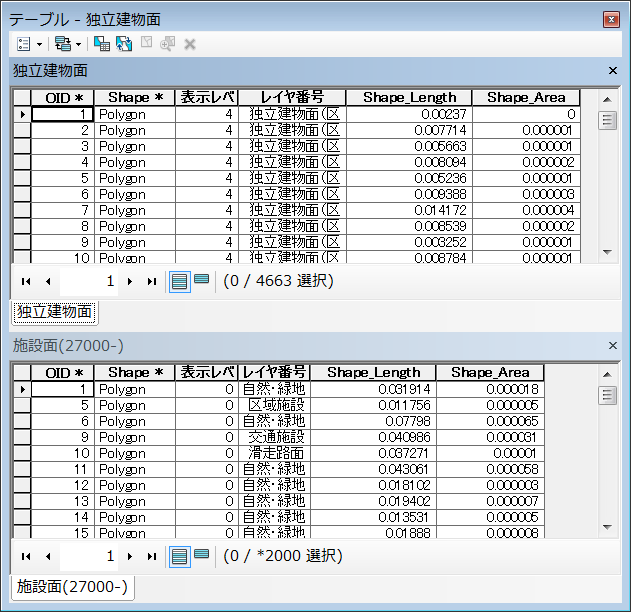Go to first record in 独立建物面 table
This screenshot has width=631, height=612.
26,282
